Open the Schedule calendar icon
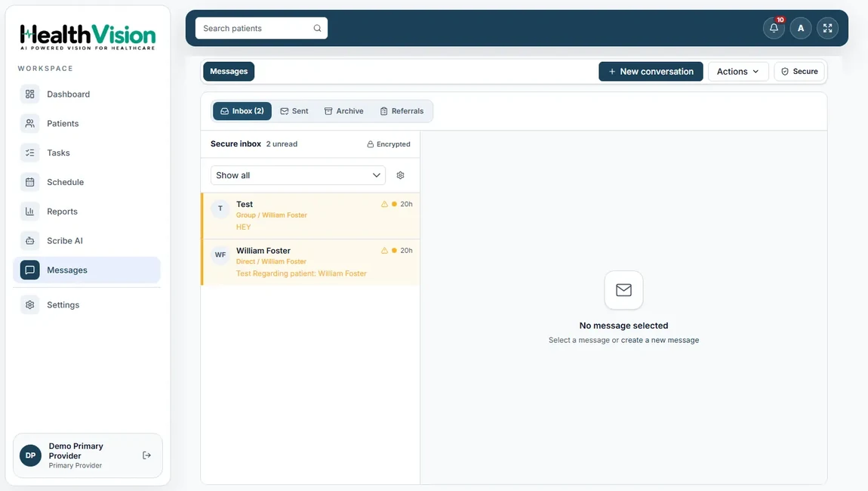Viewport: 868px width, 491px height. [x=30, y=182]
